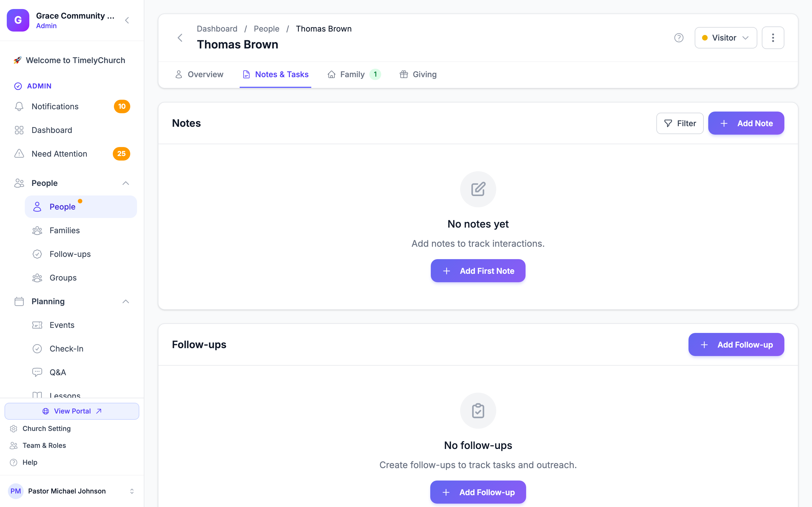Click the Check-In sidebar icon
This screenshot has width=812, height=507.
37,349
